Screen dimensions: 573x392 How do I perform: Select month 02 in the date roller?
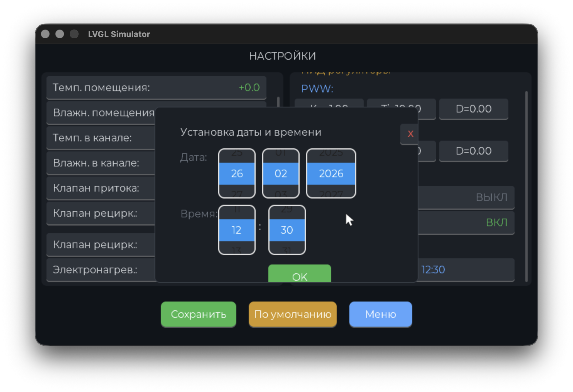tap(281, 173)
